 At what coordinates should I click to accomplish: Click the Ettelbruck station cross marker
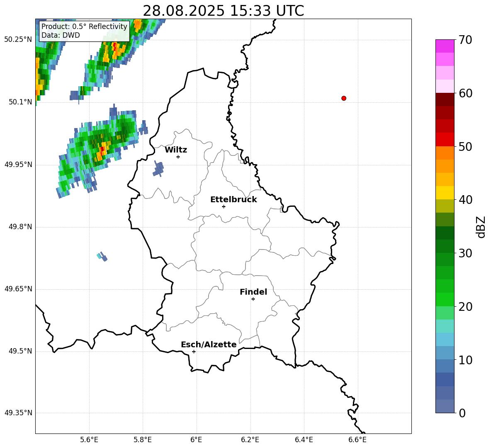tap(224, 206)
